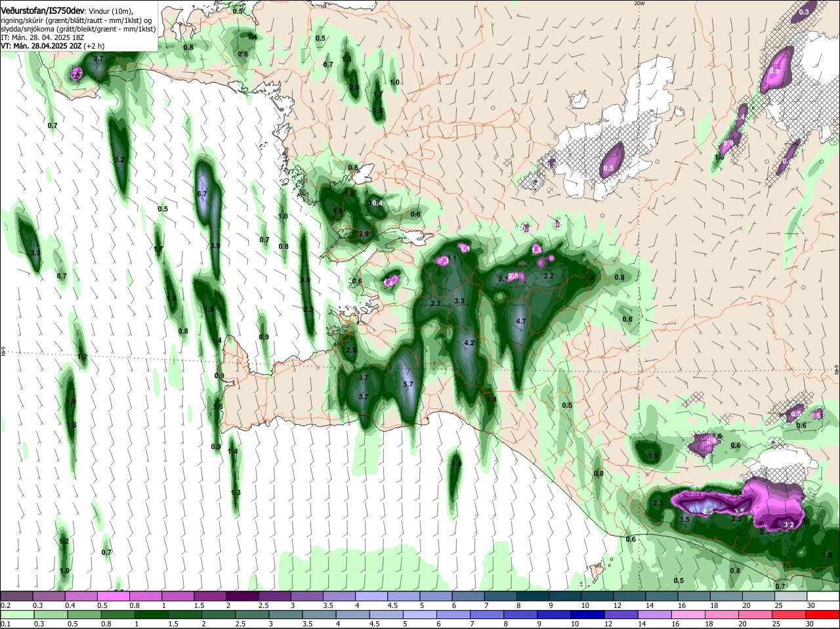Choose the grey-purple snow-scale swatch at 0.2
This screenshot has height=629, width=840.
[16, 596]
